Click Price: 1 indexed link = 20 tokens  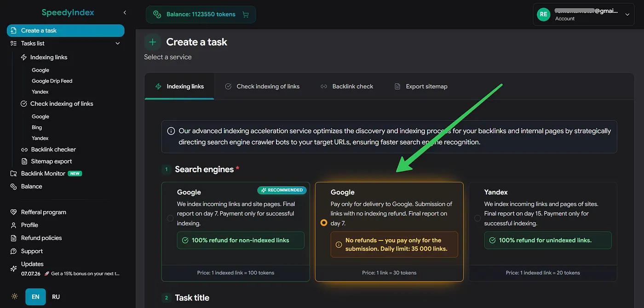pyautogui.click(x=543, y=273)
